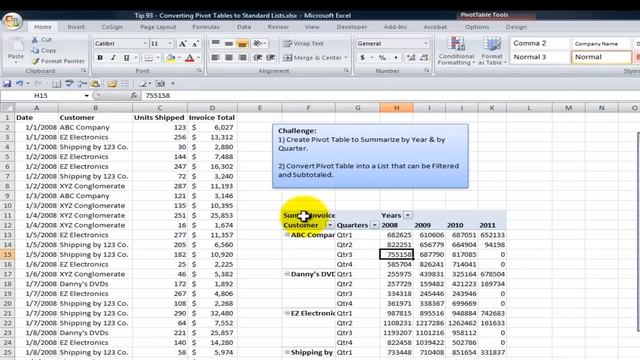Collapse the EZ Electronics pivot group
This screenshot has width=640, height=360.
pos(287,313)
